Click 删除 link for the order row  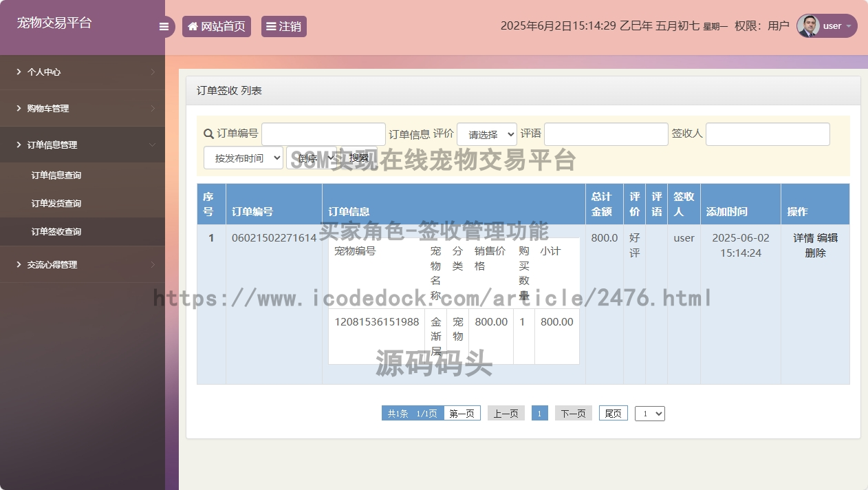pyautogui.click(x=816, y=253)
